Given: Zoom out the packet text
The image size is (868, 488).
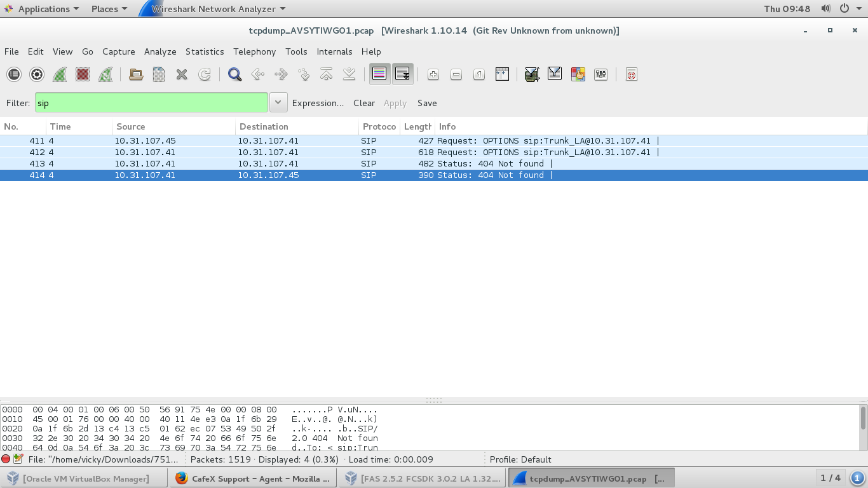Looking at the screenshot, I should pyautogui.click(x=456, y=74).
